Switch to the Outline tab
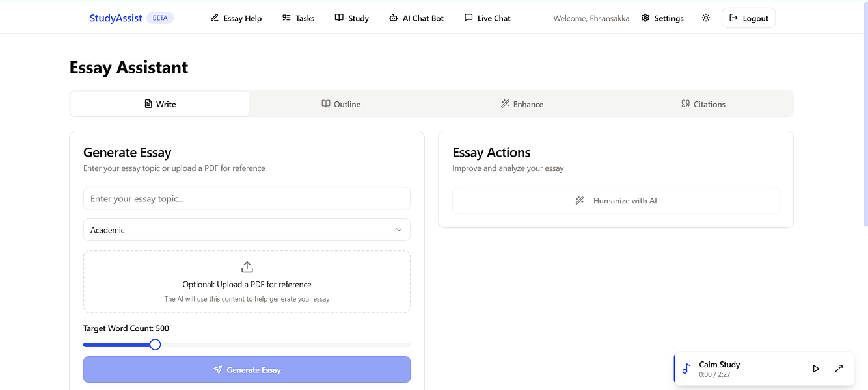The height and width of the screenshot is (390, 868). tap(341, 104)
